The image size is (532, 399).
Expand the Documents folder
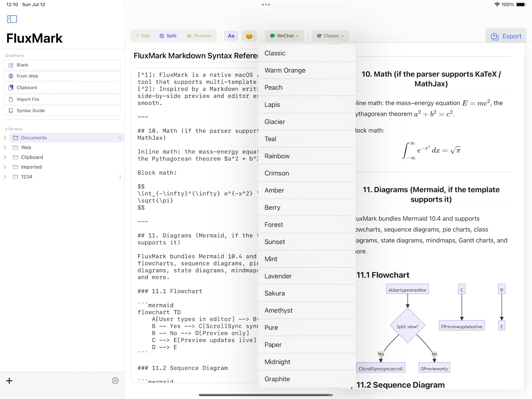pyautogui.click(x=5, y=138)
